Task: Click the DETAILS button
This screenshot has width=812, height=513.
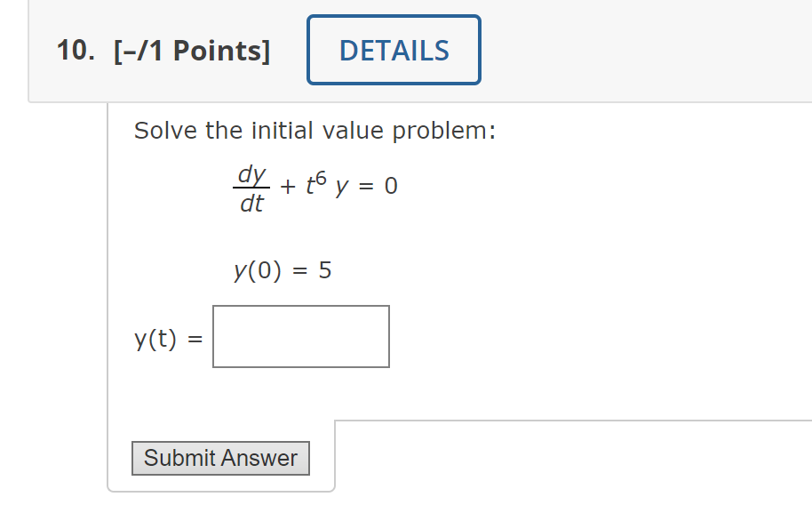Action: [x=394, y=50]
